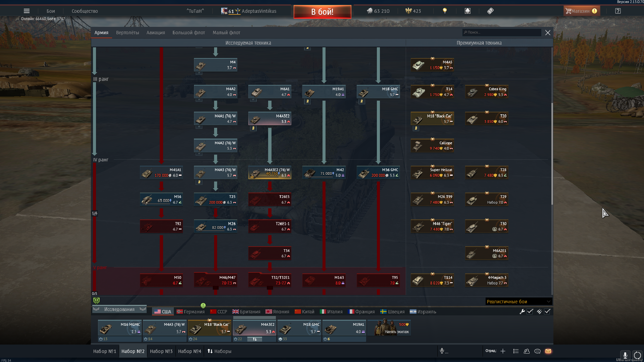This screenshot has width=644, height=362.
Task: Open the locked T32/T32E1 group
Action: click(x=270, y=280)
